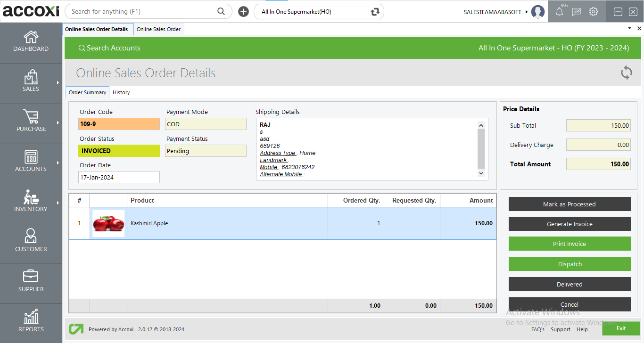
Task: Open settings using the gear icon
Action: pos(593,11)
